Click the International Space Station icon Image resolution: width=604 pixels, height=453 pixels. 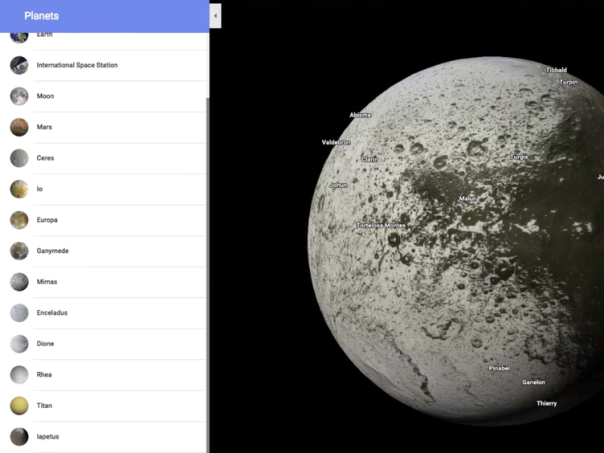[19, 65]
